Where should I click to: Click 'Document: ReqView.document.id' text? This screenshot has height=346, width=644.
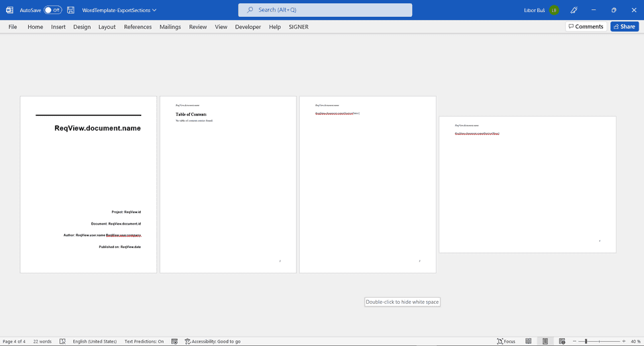(116, 224)
